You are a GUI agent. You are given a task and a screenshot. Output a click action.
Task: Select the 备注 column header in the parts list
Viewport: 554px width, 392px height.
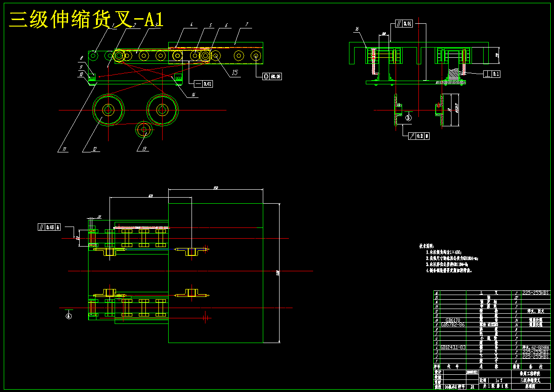(x=536, y=366)
